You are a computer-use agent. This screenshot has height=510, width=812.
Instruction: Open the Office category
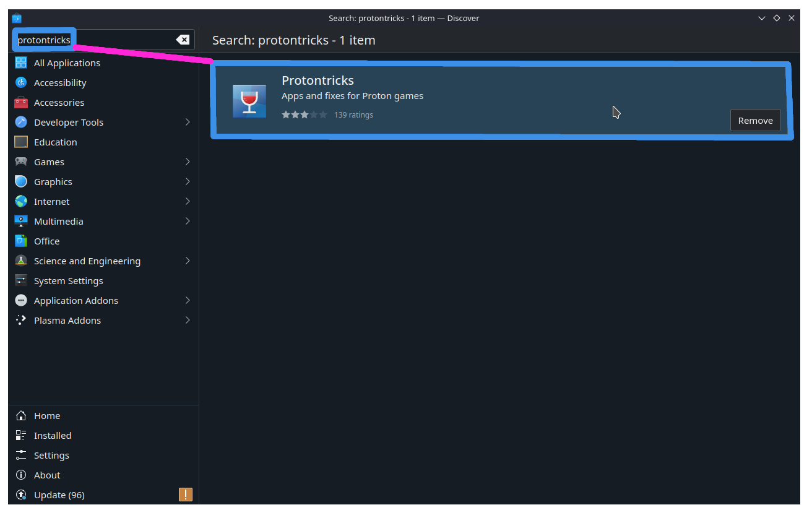click(103, 241)
